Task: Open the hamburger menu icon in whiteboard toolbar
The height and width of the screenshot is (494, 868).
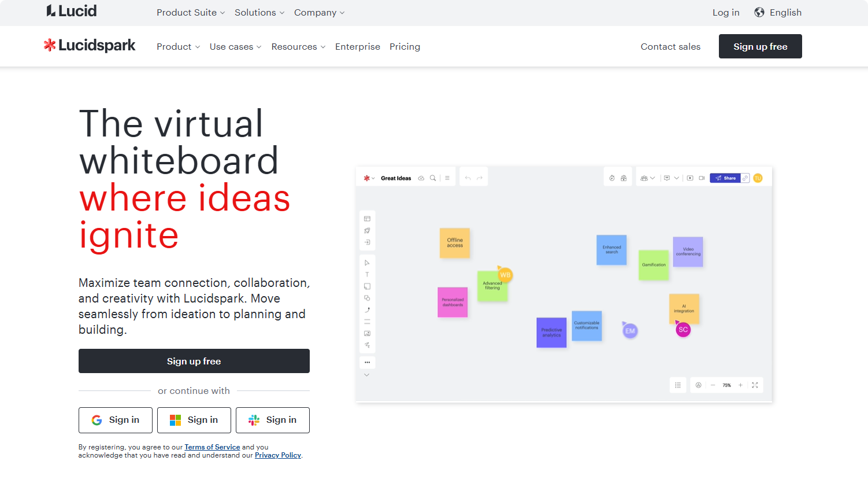Action: 447,178
